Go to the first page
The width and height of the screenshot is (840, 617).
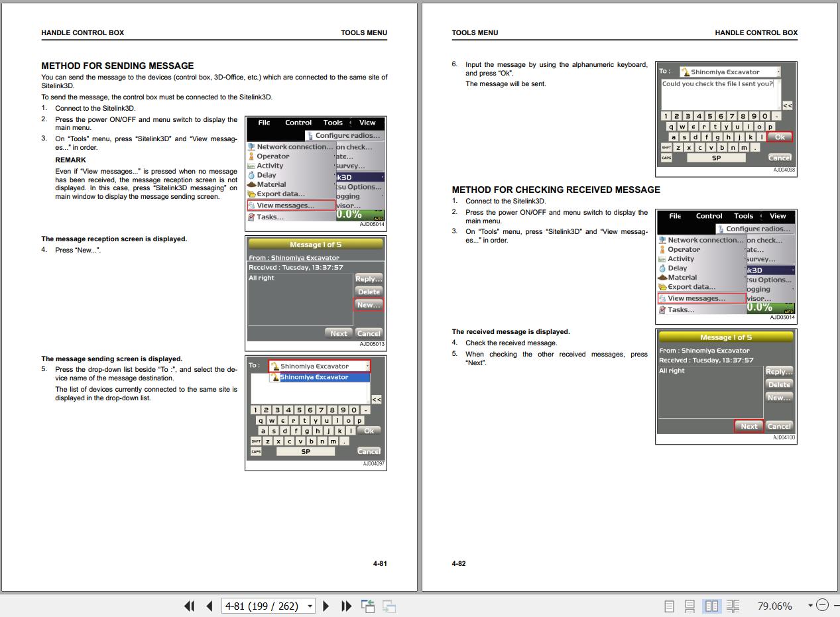[190, 606]
